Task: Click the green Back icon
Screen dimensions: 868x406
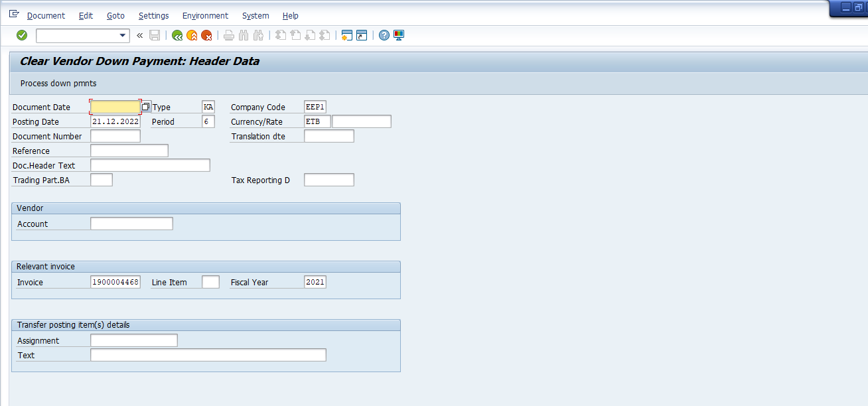Action: (177, 36)
